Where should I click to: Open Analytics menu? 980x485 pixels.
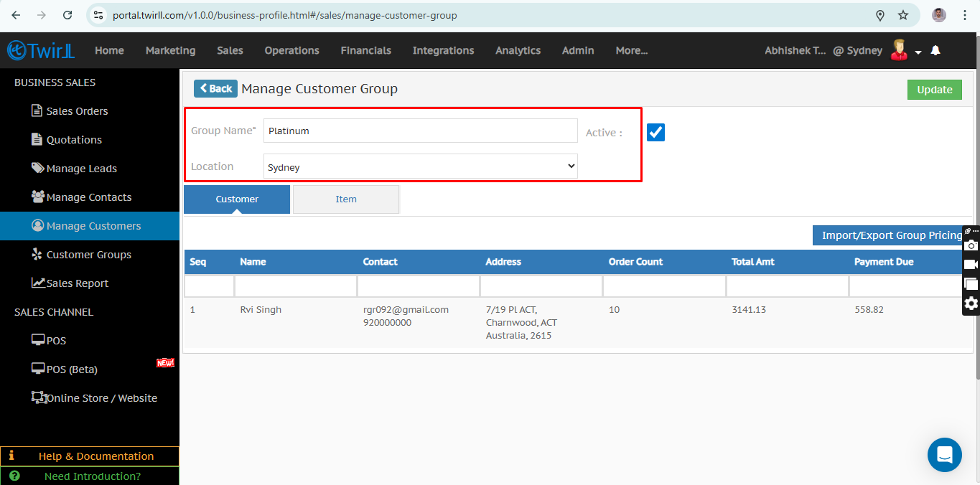pos(518,50)
